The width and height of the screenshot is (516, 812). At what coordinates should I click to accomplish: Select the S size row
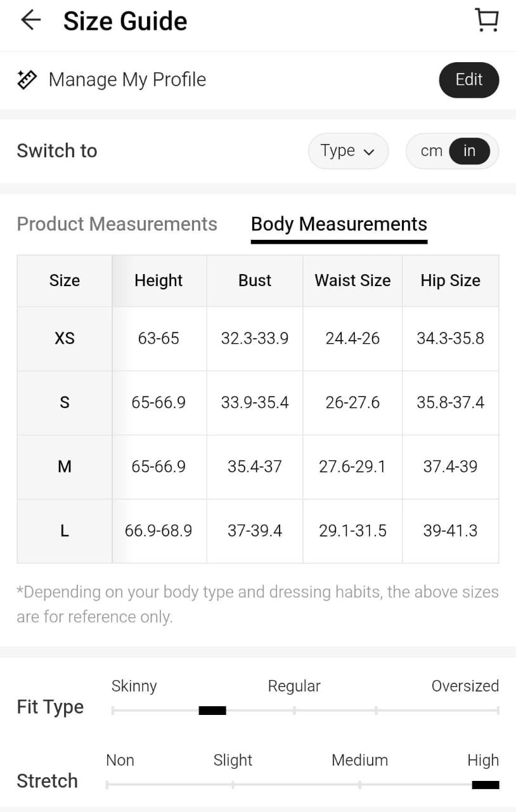pyautogui.click(x=65, y=403)
